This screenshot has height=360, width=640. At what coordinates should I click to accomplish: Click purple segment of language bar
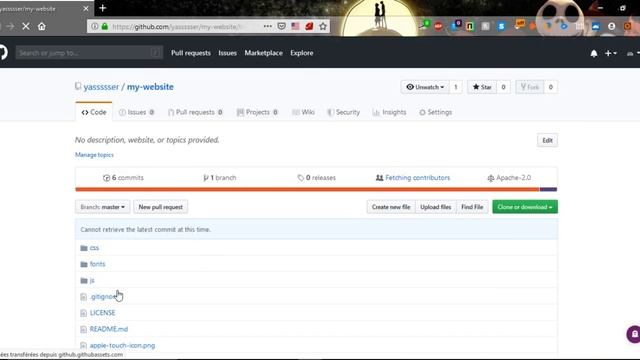pyautogui.click(x=548, y=189)
